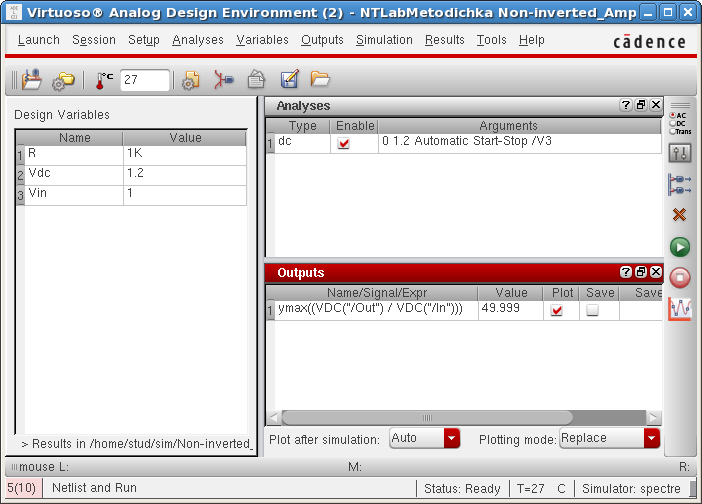Run simulation with the green play button
This screenshot has width=702, height=504.
[680, 247]
